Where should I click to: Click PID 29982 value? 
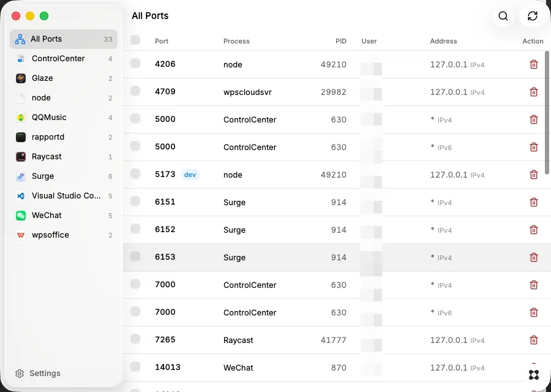334,92
